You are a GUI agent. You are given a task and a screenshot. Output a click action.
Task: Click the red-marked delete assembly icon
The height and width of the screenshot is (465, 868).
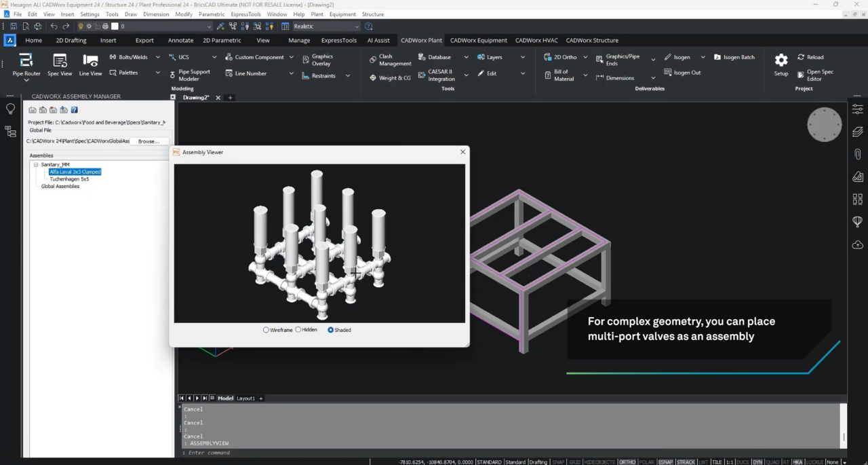point(54,109)
